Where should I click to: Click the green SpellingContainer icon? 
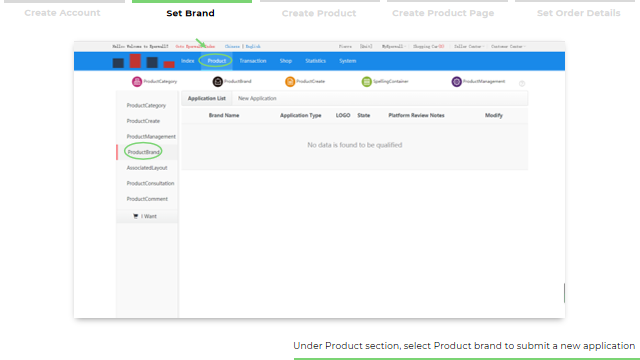[x=367, y=82]
